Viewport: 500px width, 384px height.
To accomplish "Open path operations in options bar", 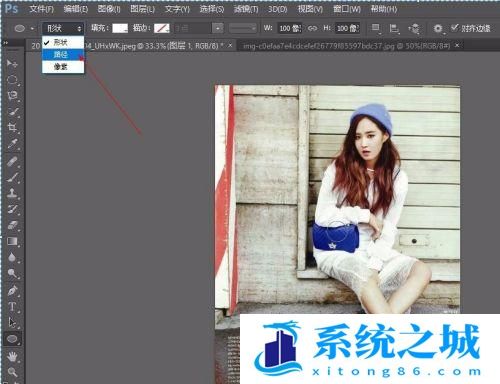I will coord(376,28).
